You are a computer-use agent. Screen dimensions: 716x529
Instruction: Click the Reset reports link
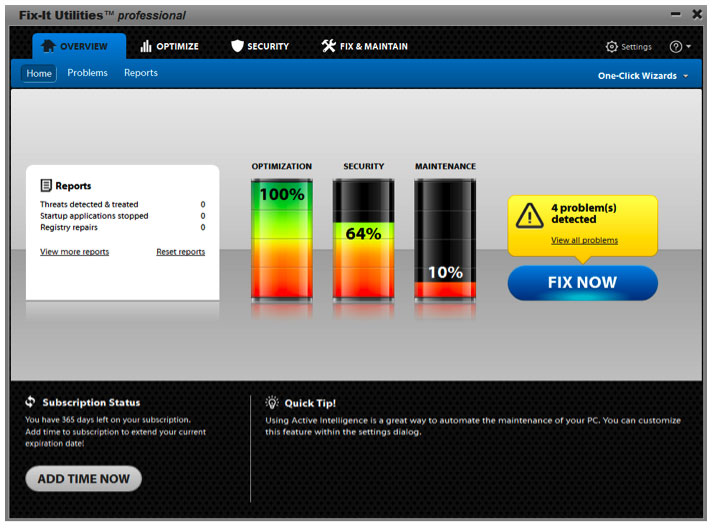point(181,252)
